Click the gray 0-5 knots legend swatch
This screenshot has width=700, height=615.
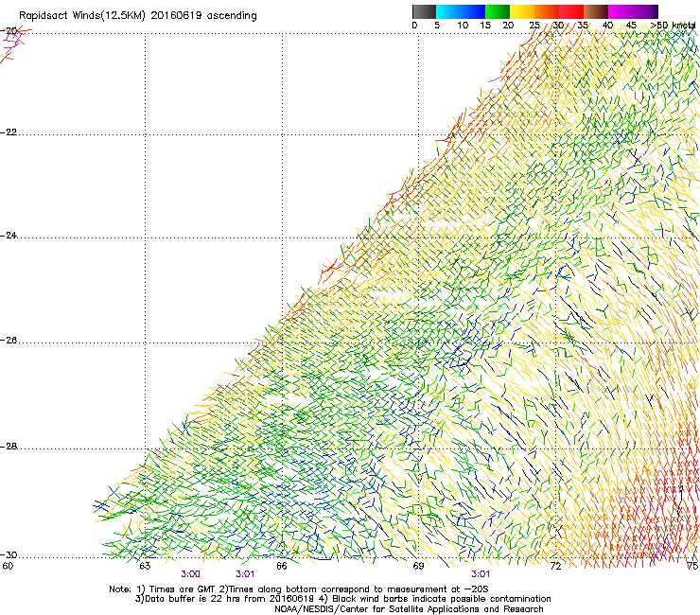424,11
